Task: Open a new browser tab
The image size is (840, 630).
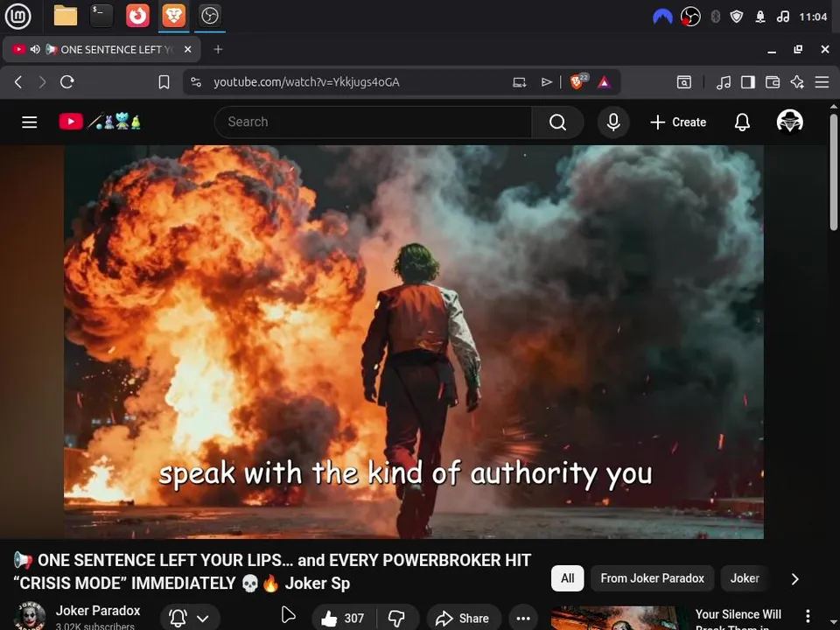Action: [218, 49]
